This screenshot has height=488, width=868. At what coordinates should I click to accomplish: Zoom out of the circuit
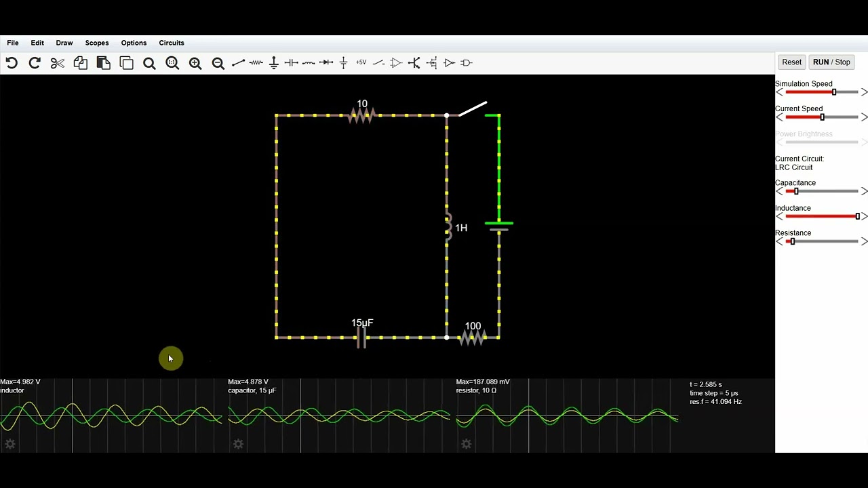(218, 63)
